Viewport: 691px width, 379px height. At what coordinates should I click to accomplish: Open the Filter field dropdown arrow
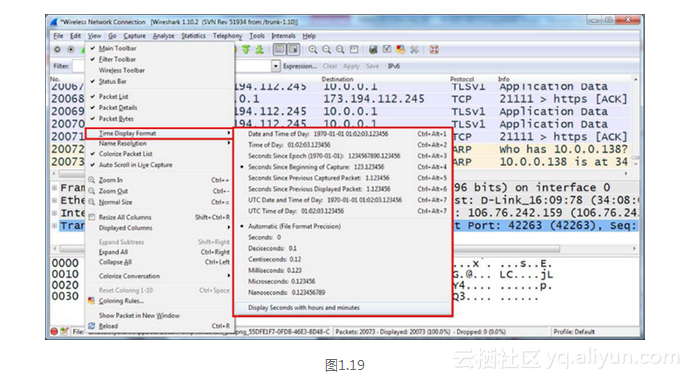275,66
